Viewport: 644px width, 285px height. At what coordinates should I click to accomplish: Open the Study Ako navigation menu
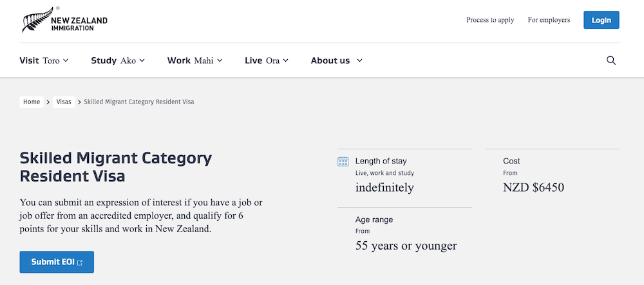tap(118, 60)
